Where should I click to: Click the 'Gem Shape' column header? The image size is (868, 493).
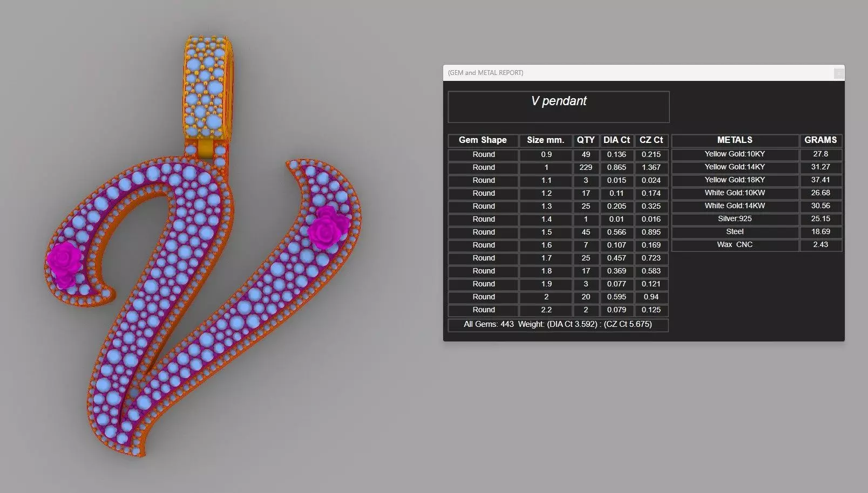pyautogui.click(x=483, y=140)
